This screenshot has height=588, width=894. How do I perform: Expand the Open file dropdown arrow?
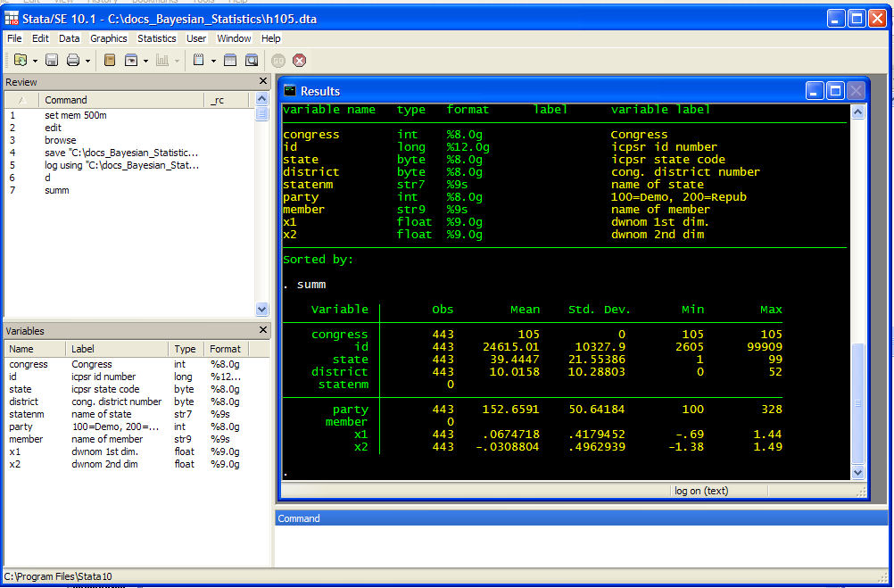pyautogui.click(x=35, y=62)
